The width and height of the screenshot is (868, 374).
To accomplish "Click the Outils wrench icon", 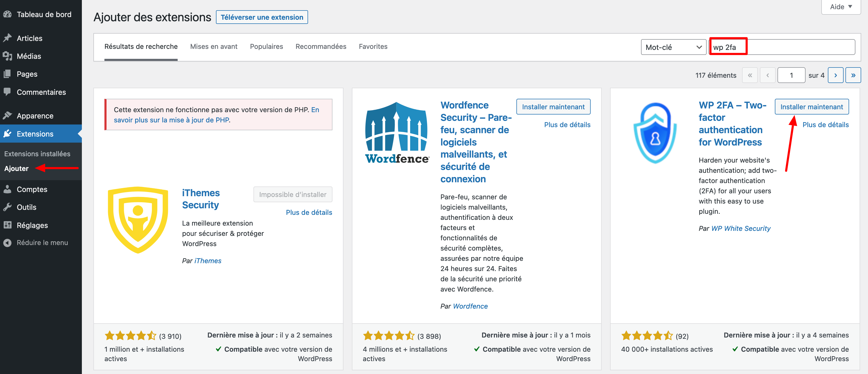I will [x=7, y=207].
